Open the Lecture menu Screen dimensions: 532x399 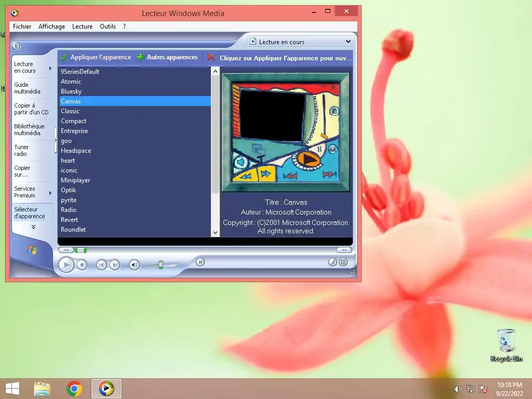pos(83,26)
